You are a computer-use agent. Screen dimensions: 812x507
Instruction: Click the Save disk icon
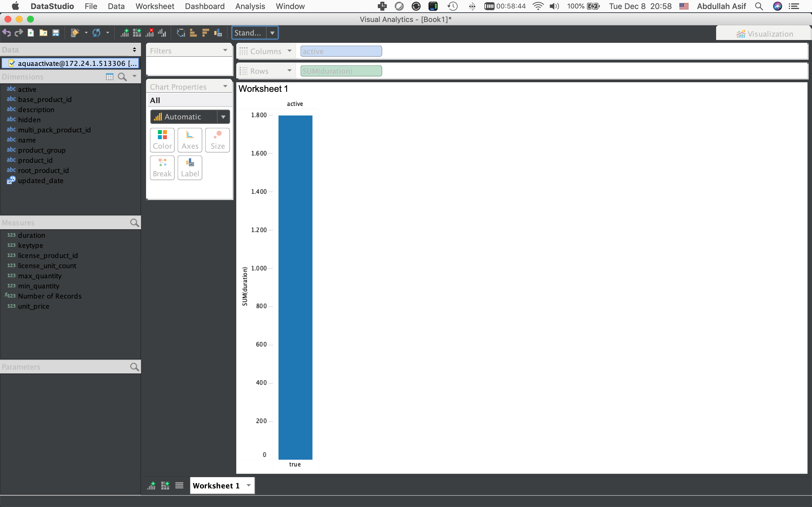(56, 33)
